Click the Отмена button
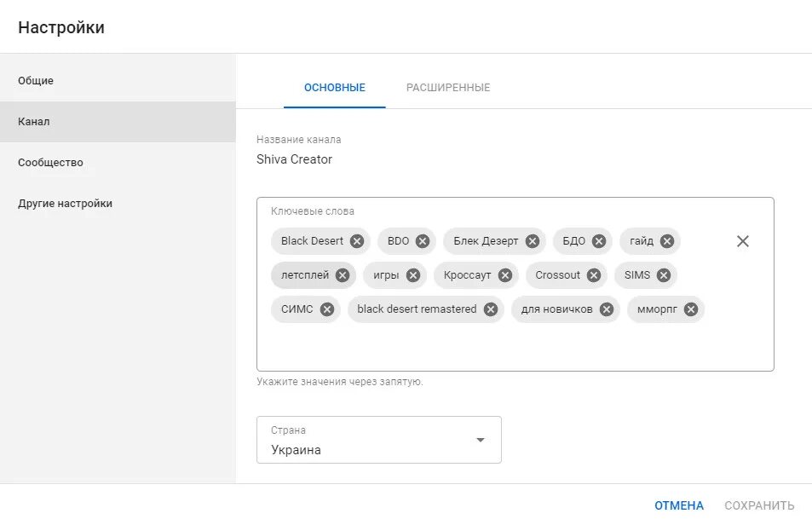Image resolution: width=812 pixels, height=525 pixels. [x=679, y=505]
